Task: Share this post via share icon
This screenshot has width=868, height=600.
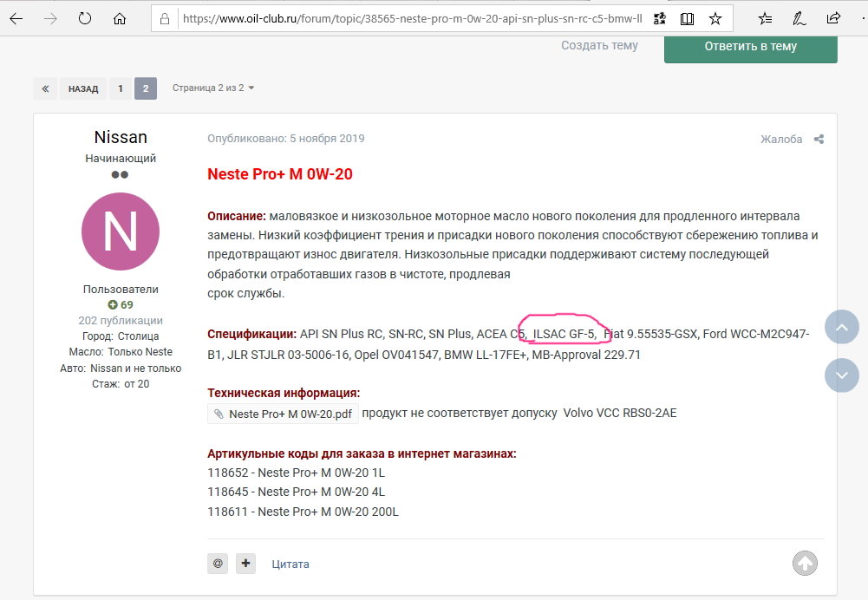Action: click(819, 139)
